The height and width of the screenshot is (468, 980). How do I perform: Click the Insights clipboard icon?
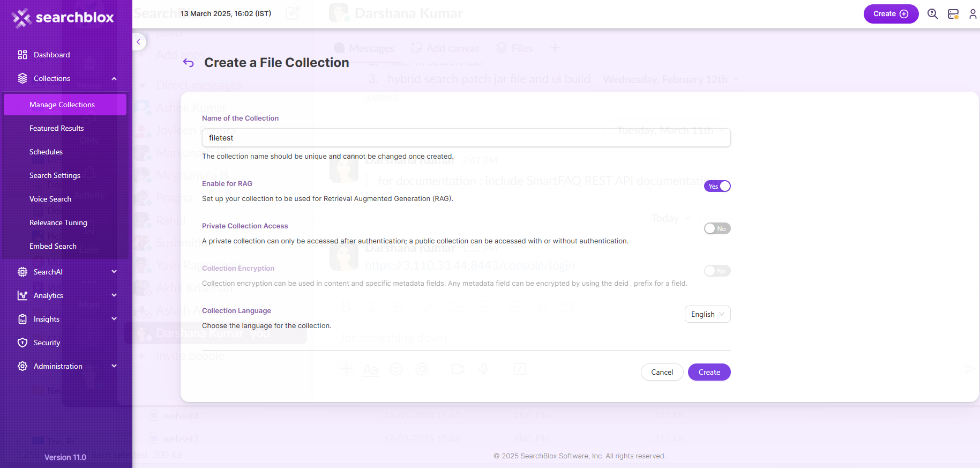tap(23, 319)
